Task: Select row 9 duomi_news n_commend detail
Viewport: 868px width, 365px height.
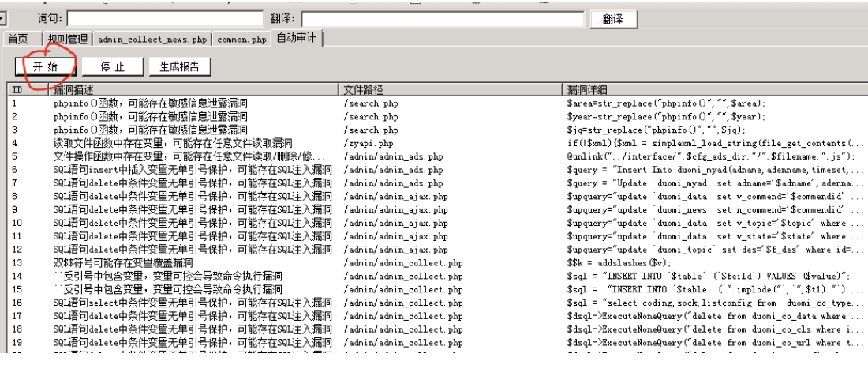Action: (x=714, y=209)
